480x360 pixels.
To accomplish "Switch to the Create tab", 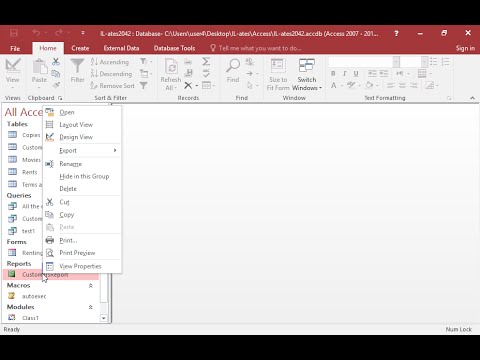I will point(80,48).
